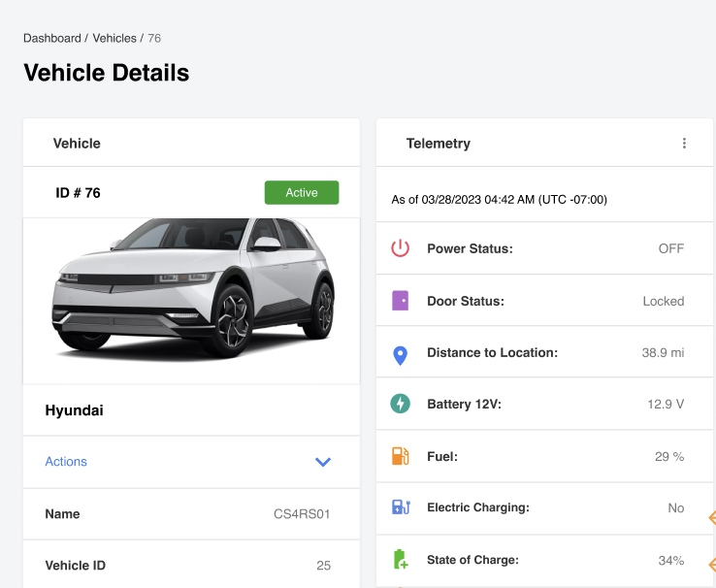
Task: Click the ID # 76 label
Action: click(78, 193)
